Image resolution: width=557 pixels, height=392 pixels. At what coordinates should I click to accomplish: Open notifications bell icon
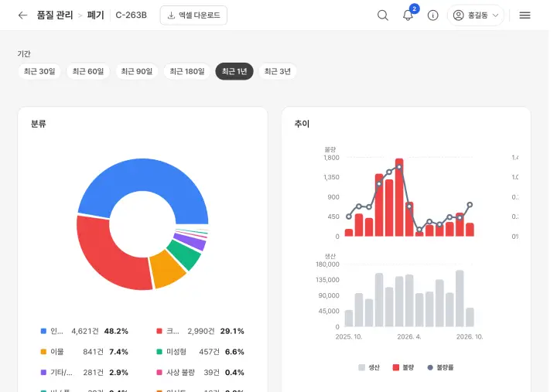(408, 15)
